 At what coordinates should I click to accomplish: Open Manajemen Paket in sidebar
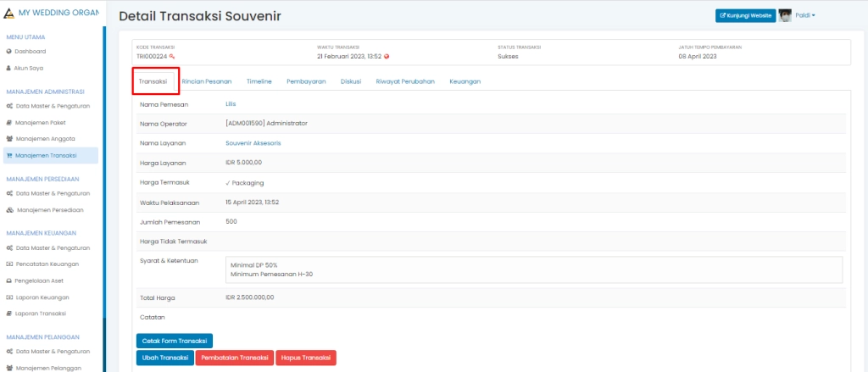(x=41, y=122)
